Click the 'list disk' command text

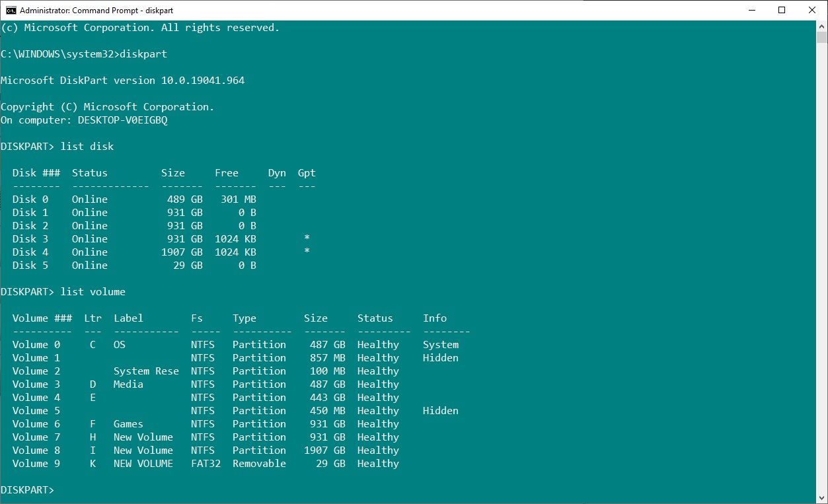[x=87, y=147]
